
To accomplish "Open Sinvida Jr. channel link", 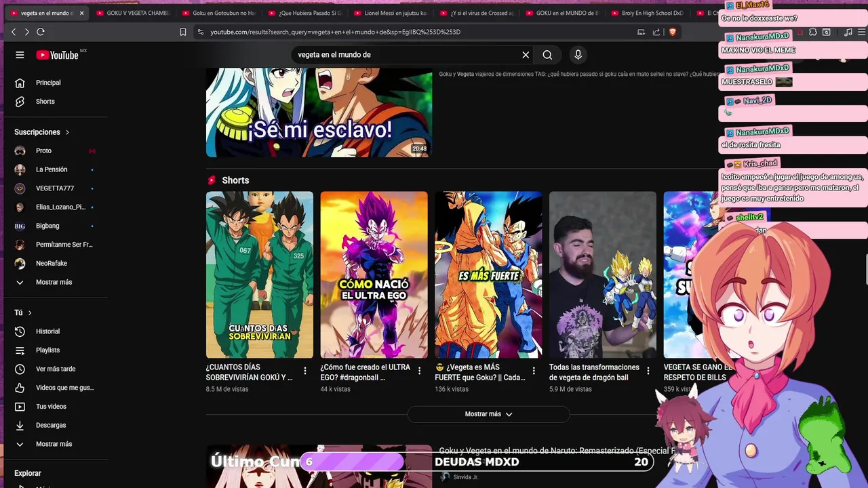I will pyautogui.click(x=466, y=477).
